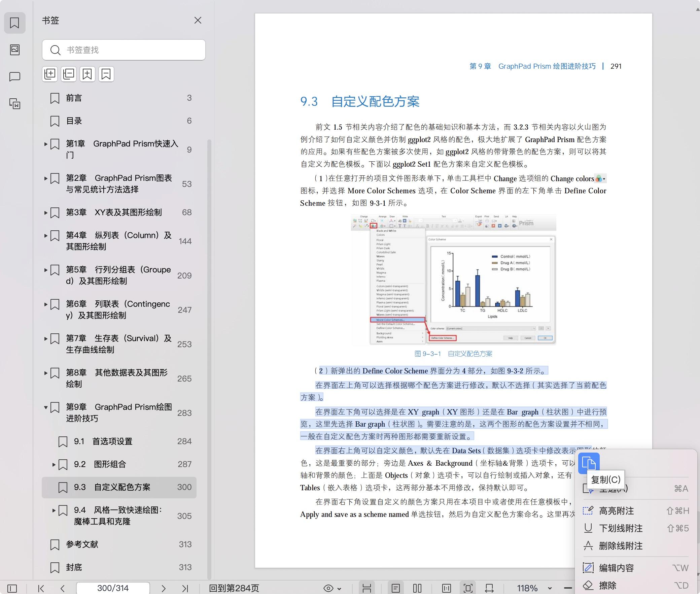
Task: Choose 删除线附注 from the context menu
Action: [x=621, y=546]
